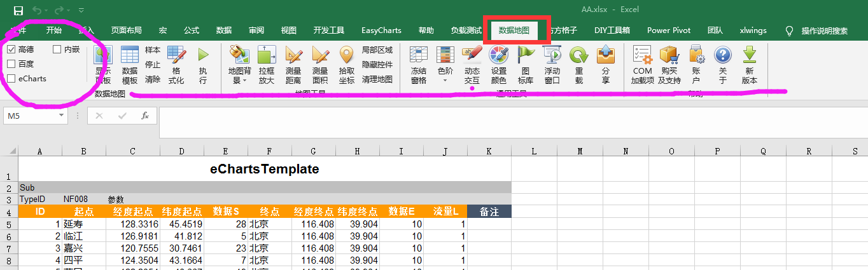Click the 备注 header cell
868x270 pixels.
[x=489, y=212]
